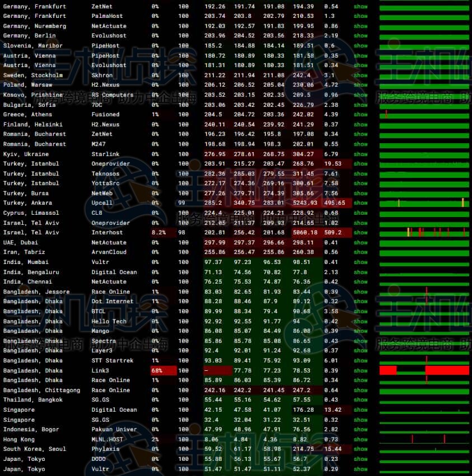Click show link for Vienna PipeHost row
This screenshot has width=472, height=476.
(361, 56)
